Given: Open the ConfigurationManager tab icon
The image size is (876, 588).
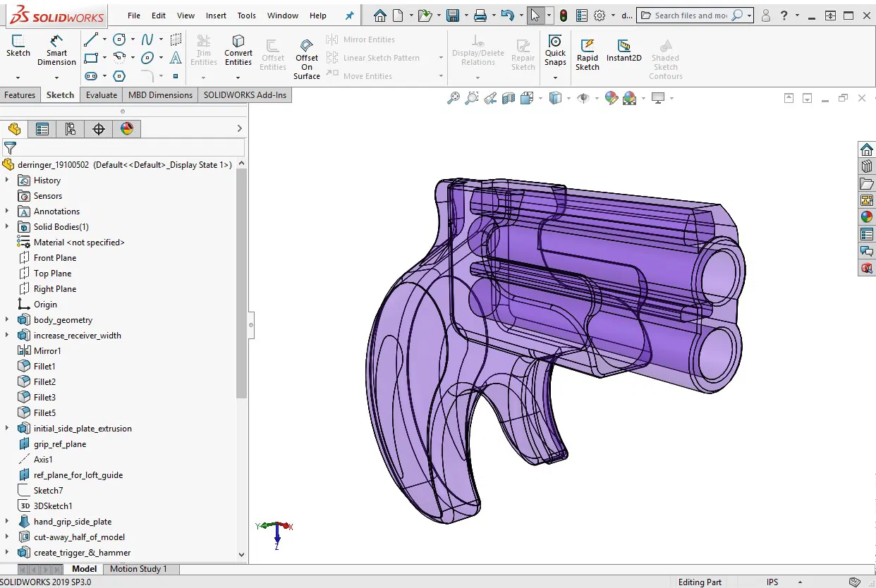Looking at the screenshot, I should pos(70,128).
